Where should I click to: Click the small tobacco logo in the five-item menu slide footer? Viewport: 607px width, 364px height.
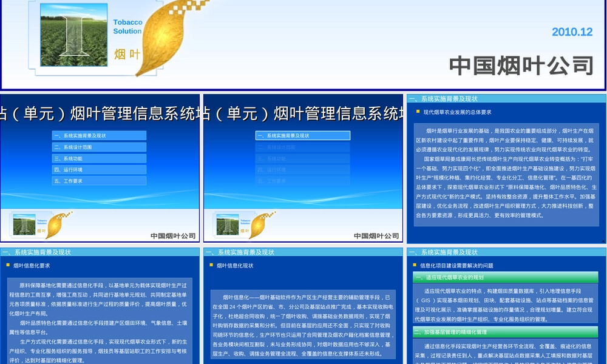(x=40, y=224)
